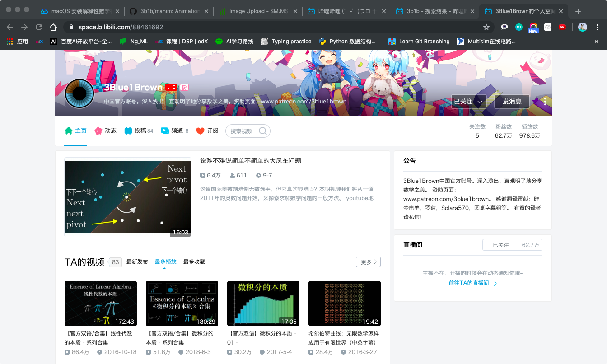Bookmark the page via the address bar star
Image resolution: width=607 pixels, height=364 pixels.
coord(486,28)
